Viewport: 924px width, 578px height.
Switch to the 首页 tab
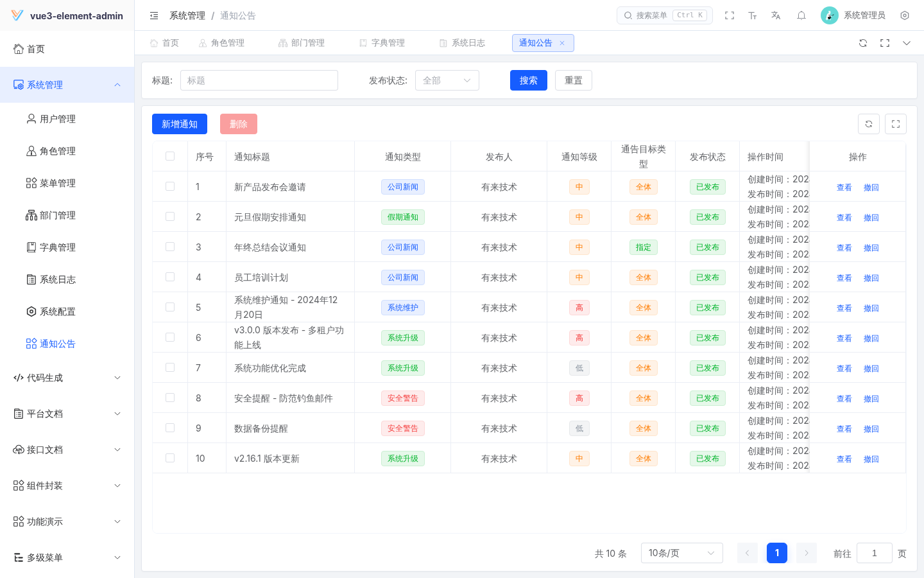click(164, 43)
